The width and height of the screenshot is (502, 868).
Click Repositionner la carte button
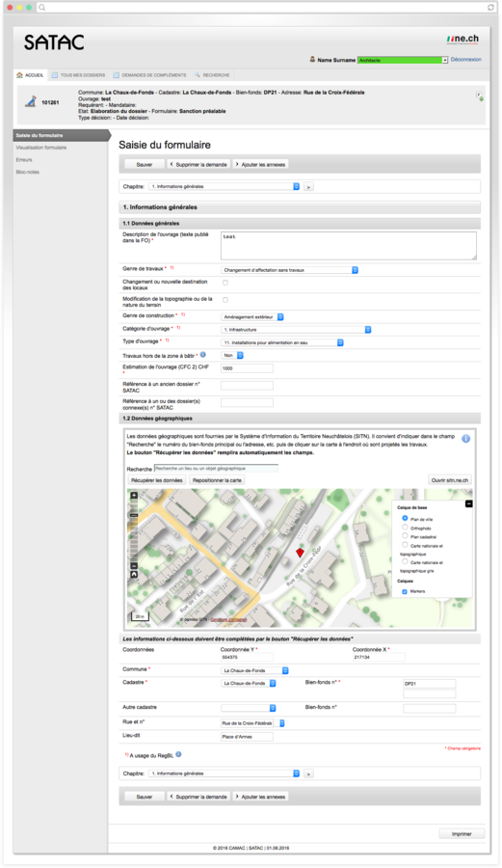tap(217, 480)
